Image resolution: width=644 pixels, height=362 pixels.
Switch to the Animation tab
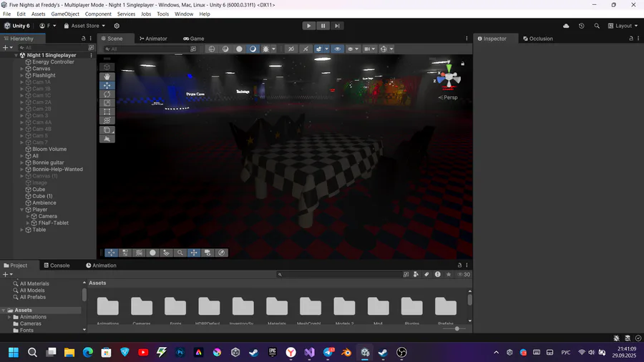point(101,265)
